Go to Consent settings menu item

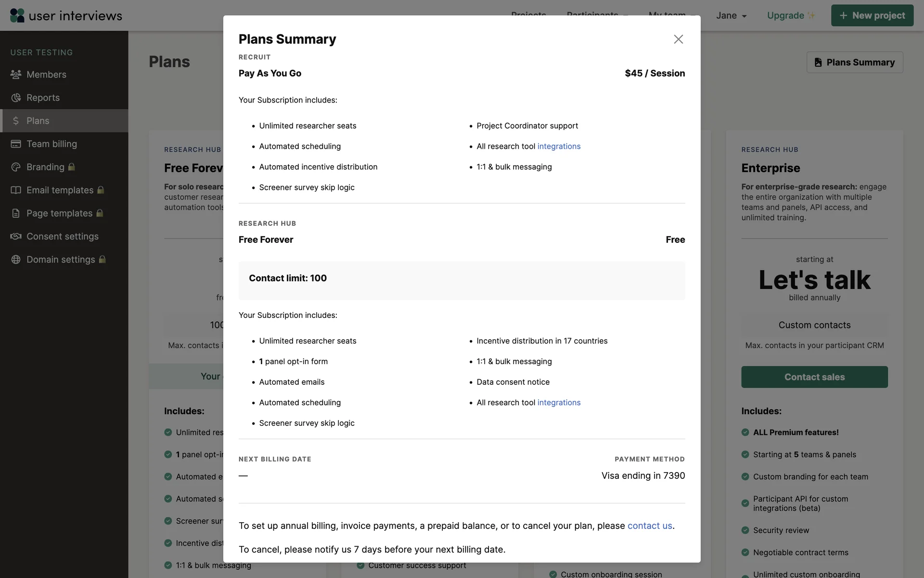[63, 236]
